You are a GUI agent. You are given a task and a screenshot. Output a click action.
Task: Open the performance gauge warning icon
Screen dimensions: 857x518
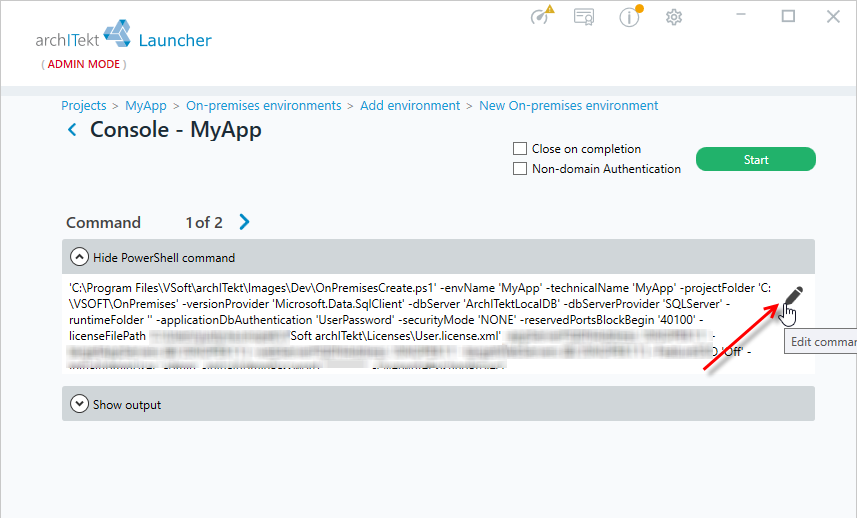coord(542,16)
